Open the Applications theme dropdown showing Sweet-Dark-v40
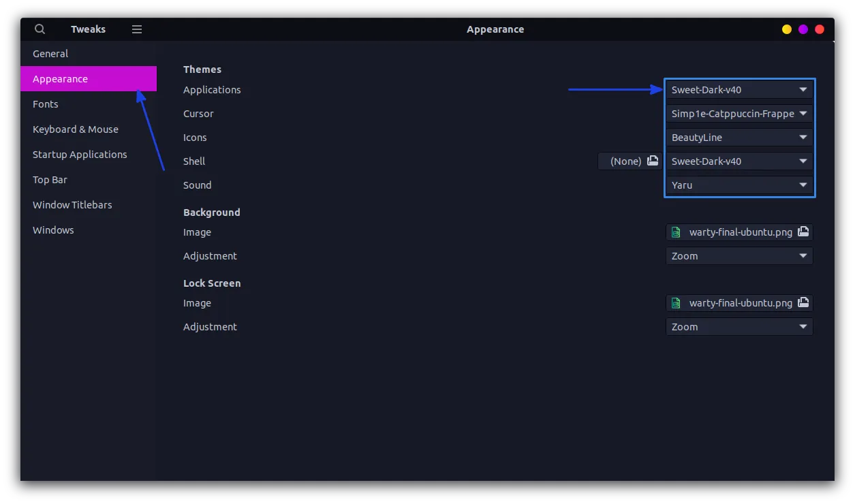855x504 pixels. (739, 89)
